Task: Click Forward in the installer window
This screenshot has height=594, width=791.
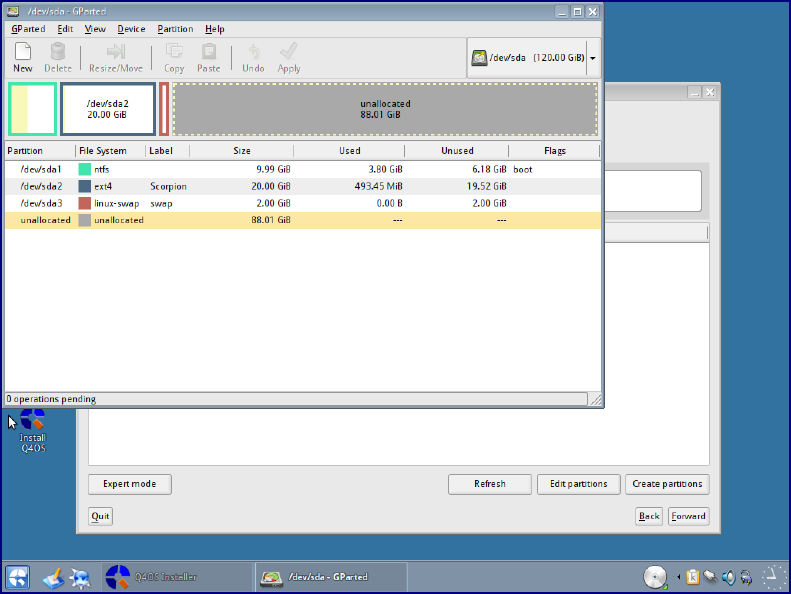Action: point(689,516)
